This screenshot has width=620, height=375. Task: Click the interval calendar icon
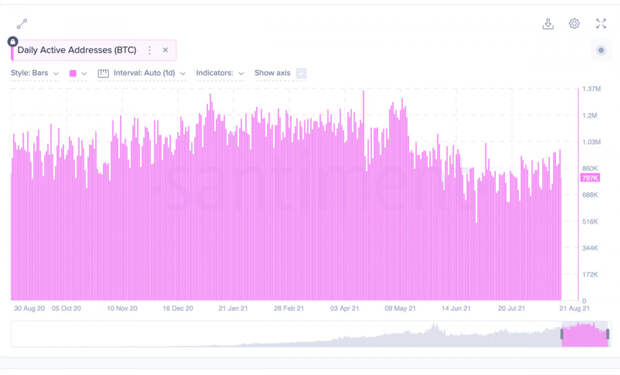click(103, 73)
